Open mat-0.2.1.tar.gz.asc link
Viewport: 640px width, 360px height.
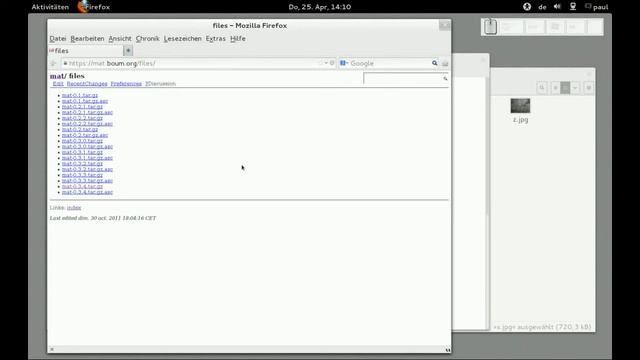click(87, 112)
